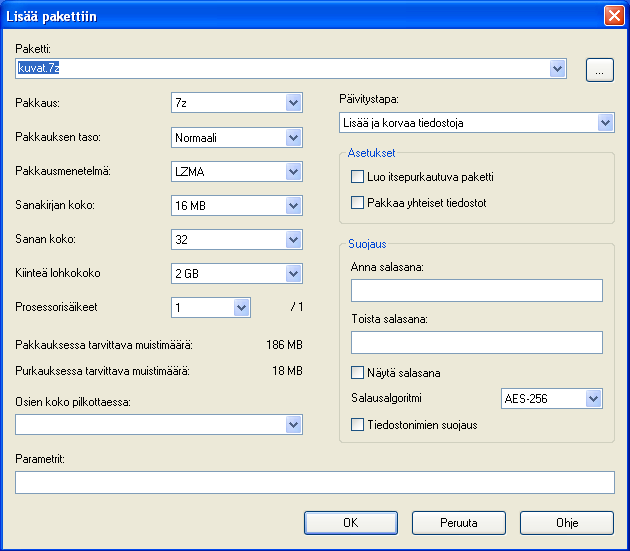Toggle the Näytä salasana checkbox
Image resolution: width=630 pixels, height=551 pixels.
pyautogui.click(x=357, y=373)
